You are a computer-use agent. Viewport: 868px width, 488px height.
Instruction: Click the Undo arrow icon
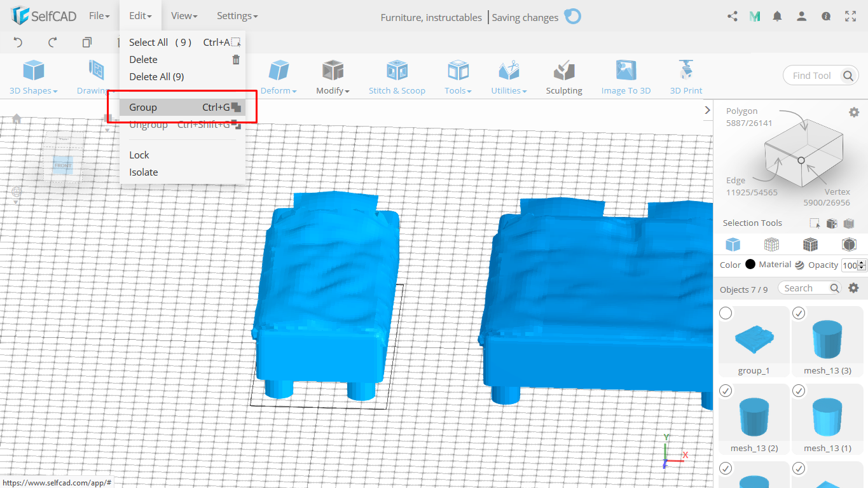point(18,42)
